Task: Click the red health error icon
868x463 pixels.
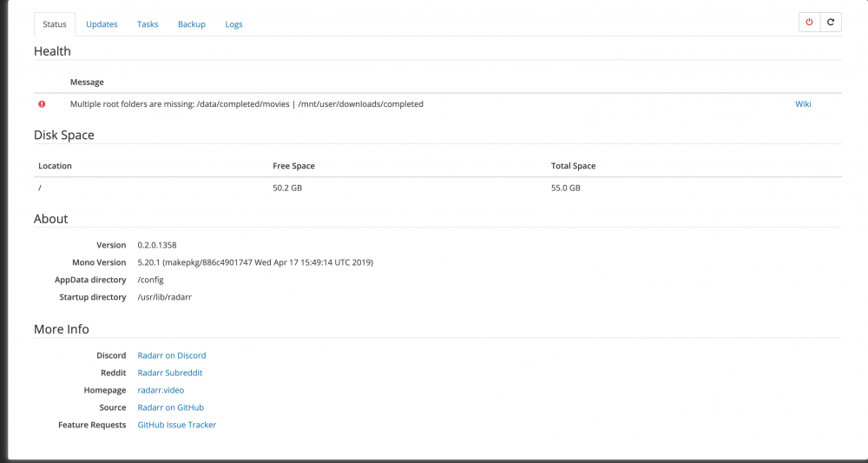Action: point(42,104)
